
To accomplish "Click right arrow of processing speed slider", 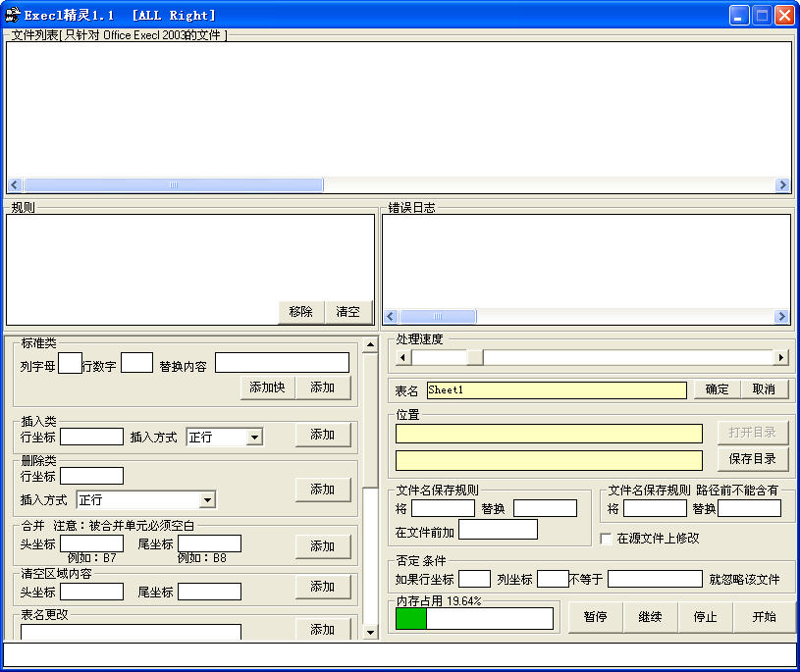I will tap(780, 358).
